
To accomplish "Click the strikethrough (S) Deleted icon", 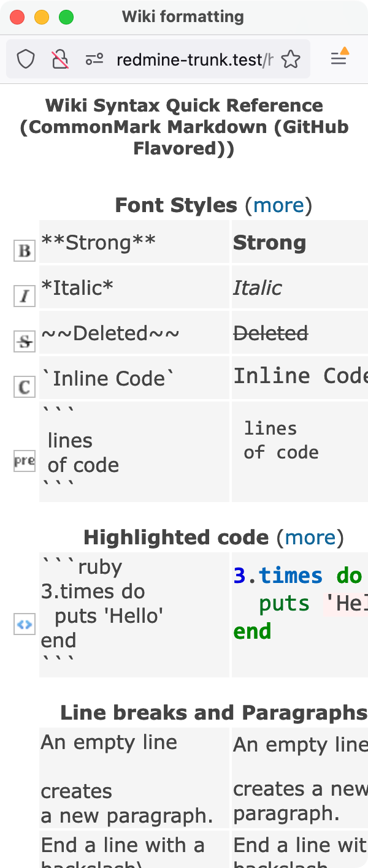I will coord(25,341).
